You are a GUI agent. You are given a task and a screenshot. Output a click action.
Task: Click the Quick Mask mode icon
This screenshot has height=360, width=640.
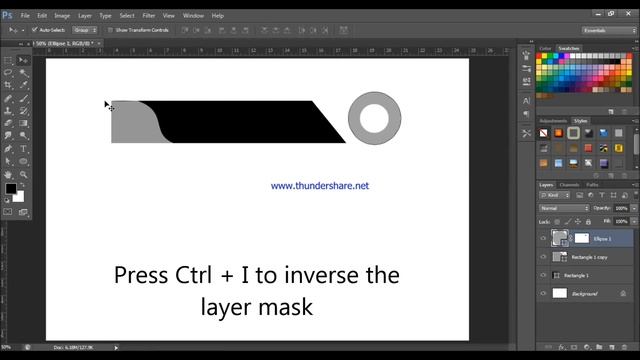(8, 212)
